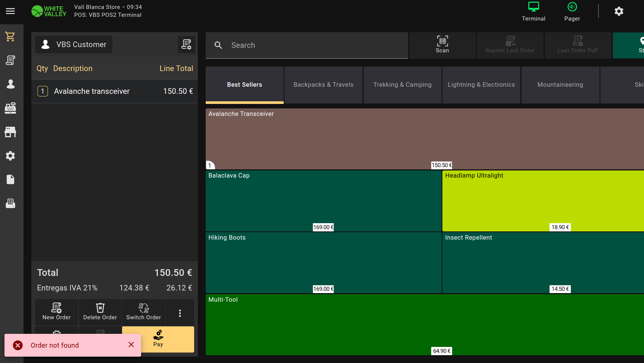Open the store sidebar icon
Image resolution: width=644 pixels, height=363 pixels.
[10, 132]
